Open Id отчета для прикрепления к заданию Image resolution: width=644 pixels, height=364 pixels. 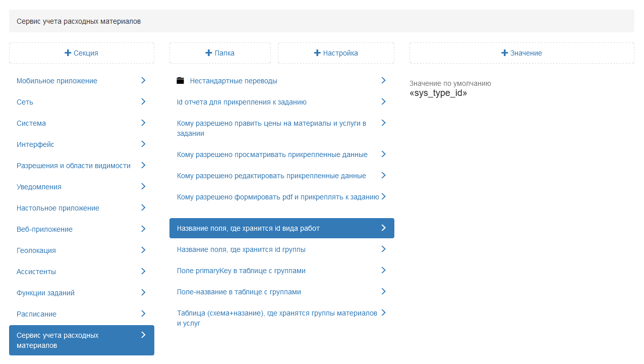(x=242, y=102)
